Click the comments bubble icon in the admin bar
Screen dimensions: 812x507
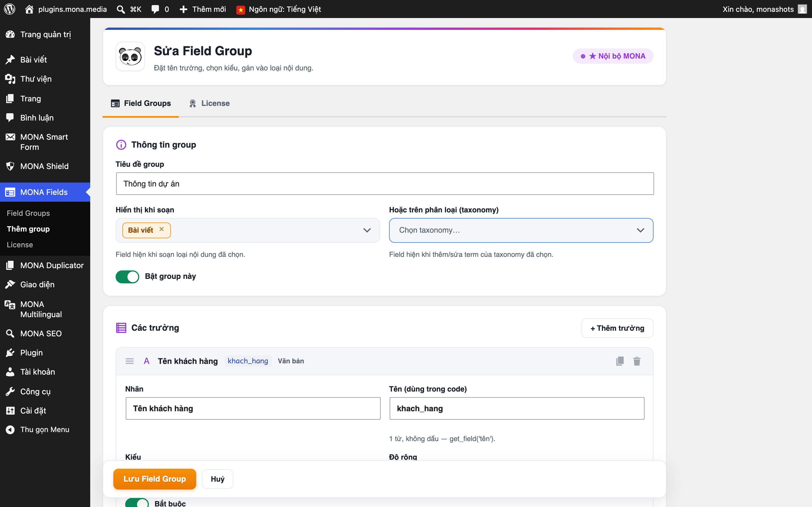coord(155,9)
